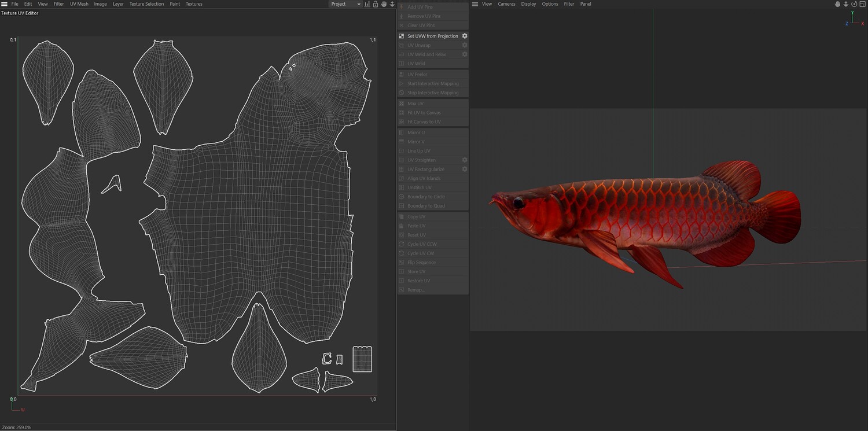Open the Project dropdown

pos(345,4)
